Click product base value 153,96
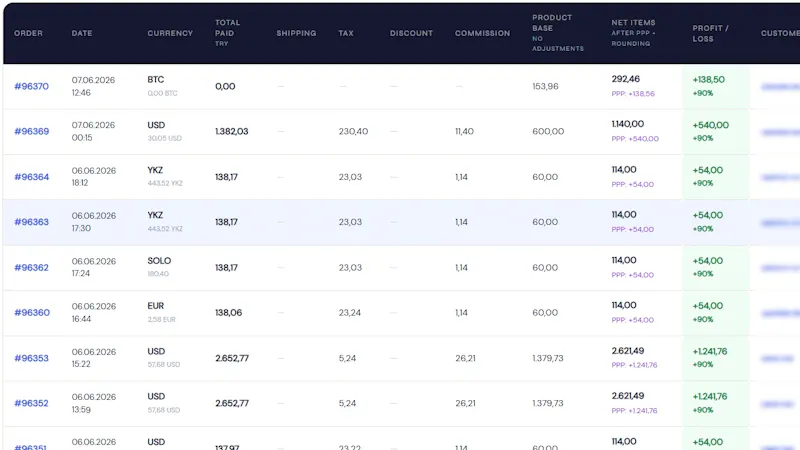This screenshot has height=450, width=800. [545, 86]
